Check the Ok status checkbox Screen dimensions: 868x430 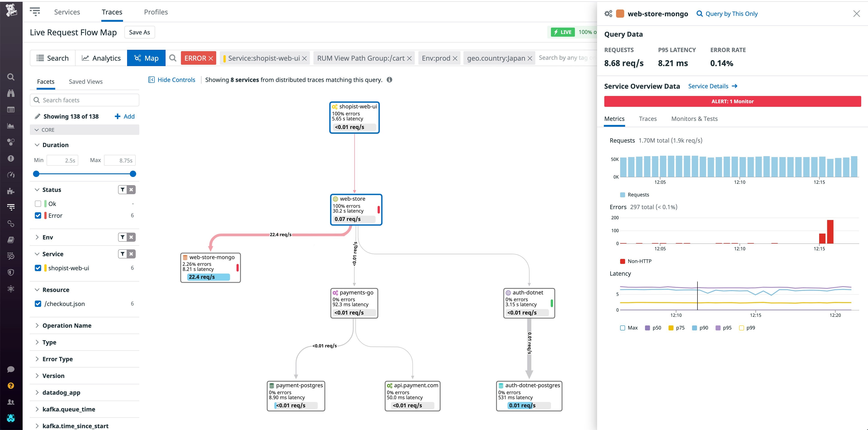(x=38, y=203)
